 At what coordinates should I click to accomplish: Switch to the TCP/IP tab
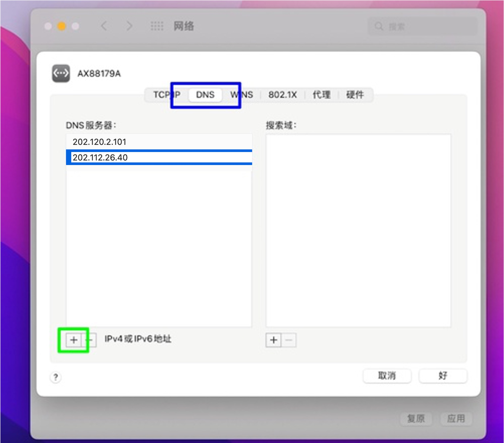pyautogui.click(x=167, y=95)
